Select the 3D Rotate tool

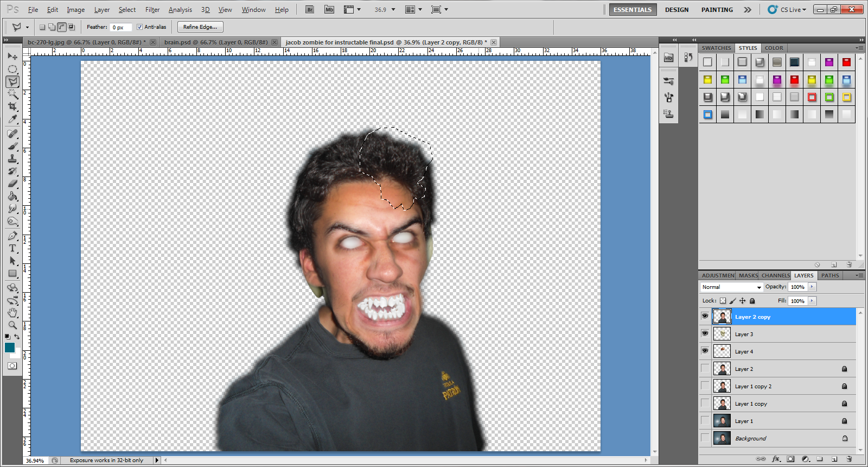(x=12, y=288)
